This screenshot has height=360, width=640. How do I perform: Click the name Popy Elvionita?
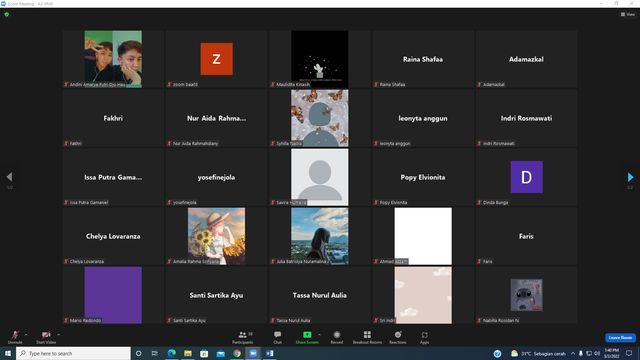click(x=423, y=177)
